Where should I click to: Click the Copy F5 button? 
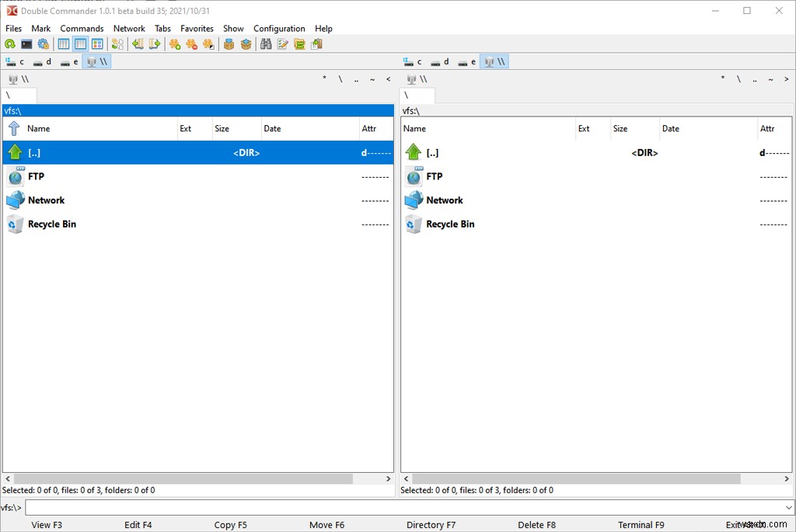coord(230,525)
